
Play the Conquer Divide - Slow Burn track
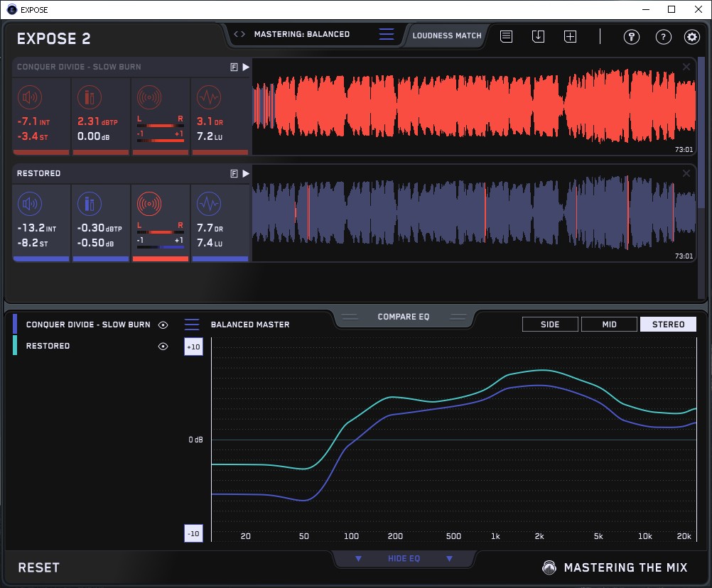tap(246, 67)
